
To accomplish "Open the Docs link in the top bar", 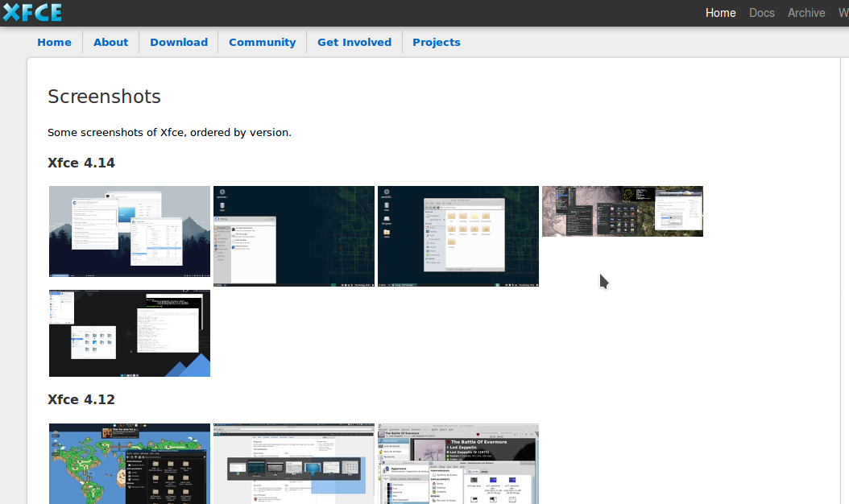I will tap(761, 13).
